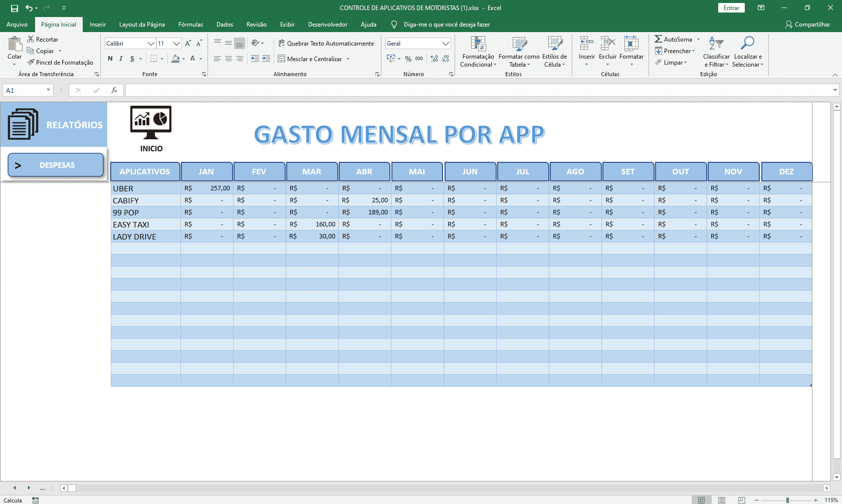This screenshot has height=504, width=842.
Task: Save the workbook with the floppy disk icon
Action: 15,8
